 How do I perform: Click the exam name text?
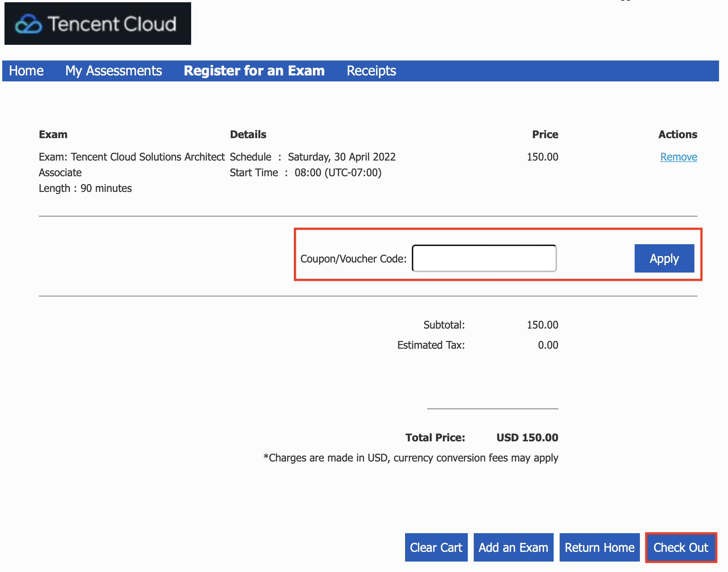point(131,157)
